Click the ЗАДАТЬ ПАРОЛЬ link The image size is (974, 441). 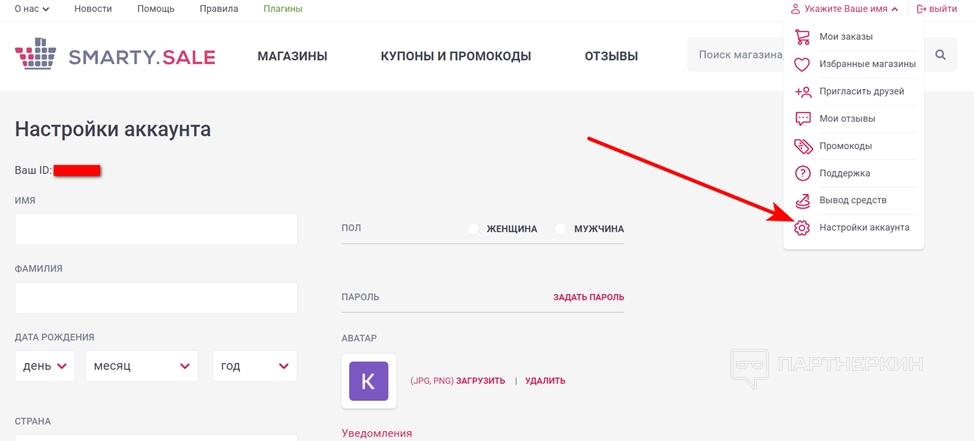coord(588,297)
